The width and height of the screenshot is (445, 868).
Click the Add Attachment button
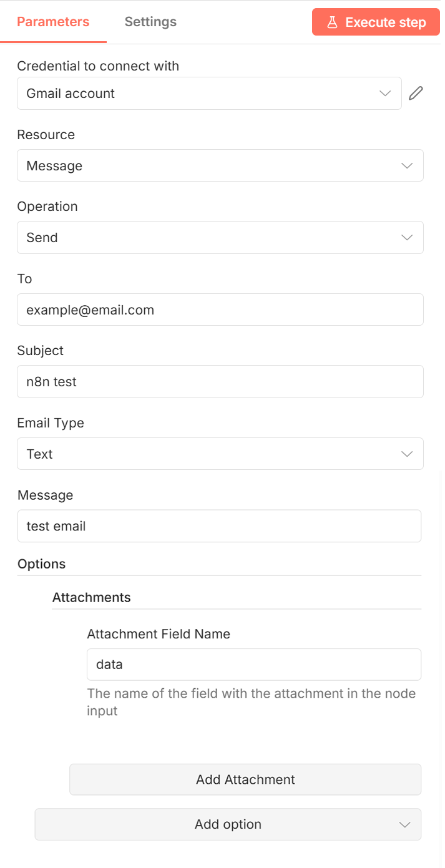coord(245,779)
